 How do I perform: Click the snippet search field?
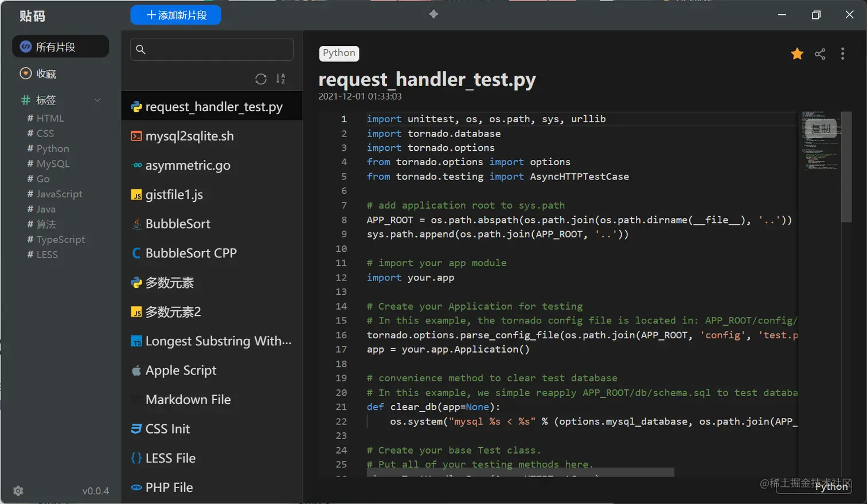click(x=212, y=49)
